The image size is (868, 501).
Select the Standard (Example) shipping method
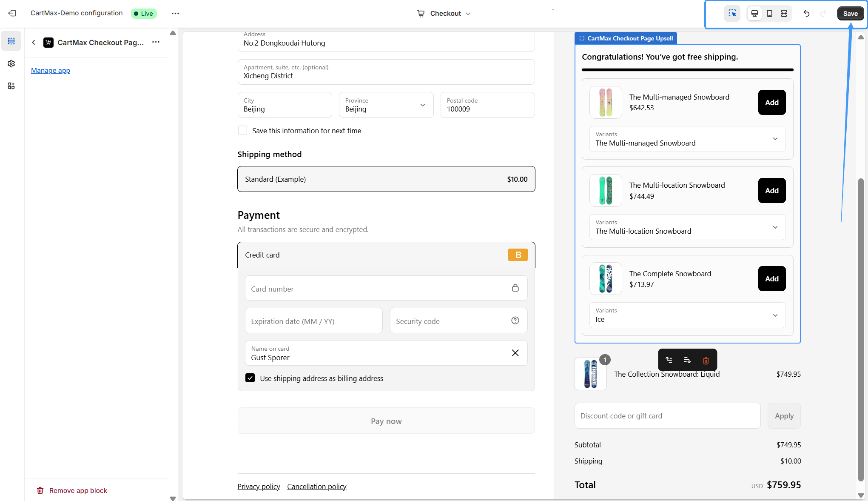coord(386,179)
